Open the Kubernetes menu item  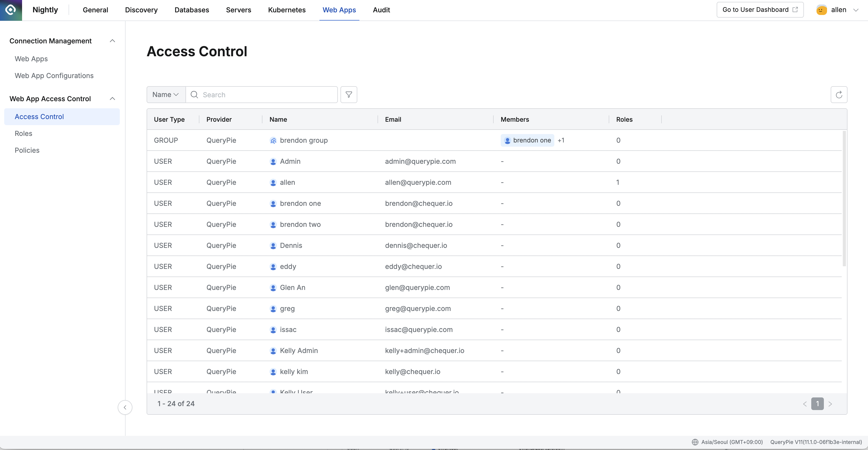[286, 10]
